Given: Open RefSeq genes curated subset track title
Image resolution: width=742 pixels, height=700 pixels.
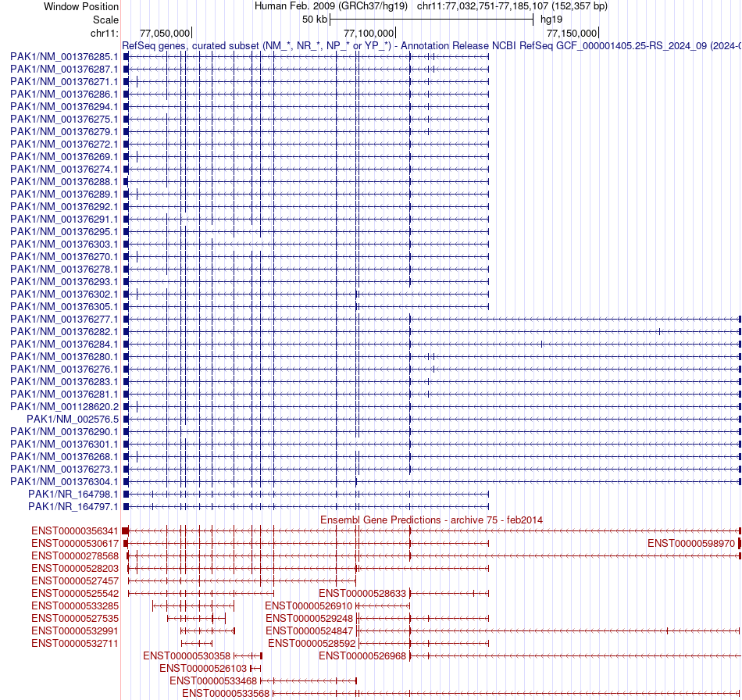Looking at the screenshot, I should [x=432, y=46].
